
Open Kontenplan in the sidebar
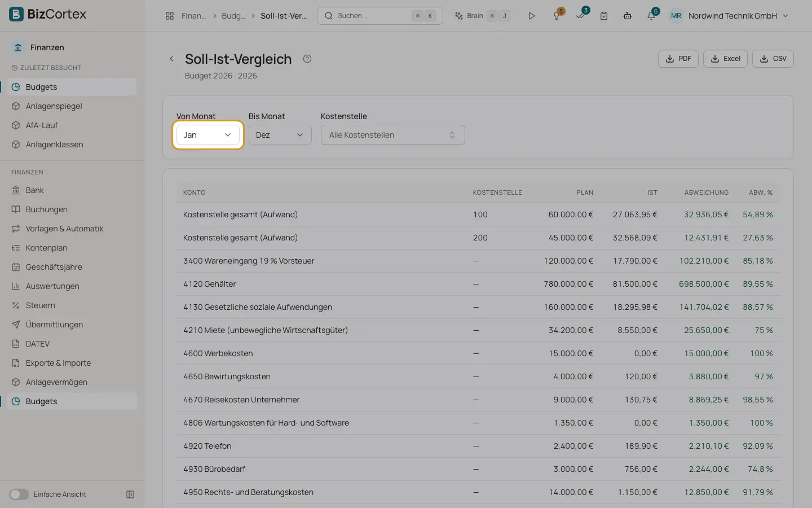[72, 248]
